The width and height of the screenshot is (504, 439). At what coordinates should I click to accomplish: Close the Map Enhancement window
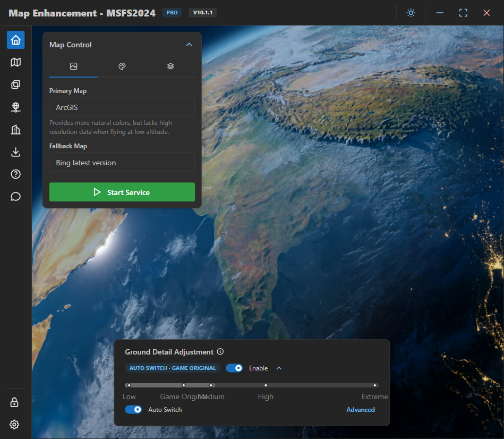click(486, 13)
